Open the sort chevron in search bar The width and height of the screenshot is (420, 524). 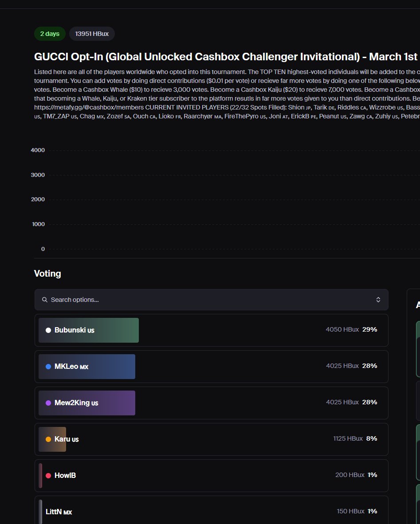378,300
